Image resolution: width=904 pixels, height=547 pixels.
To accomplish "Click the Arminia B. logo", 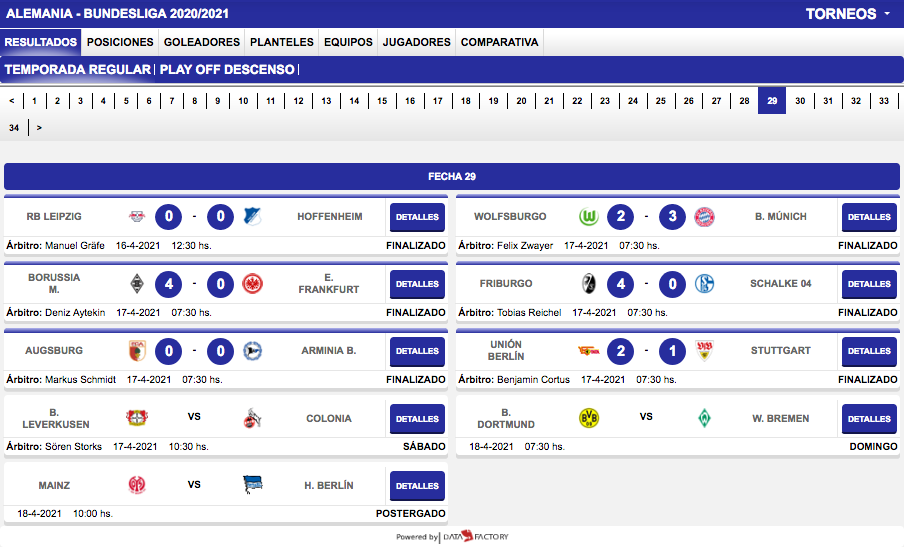I will [252, 350].
